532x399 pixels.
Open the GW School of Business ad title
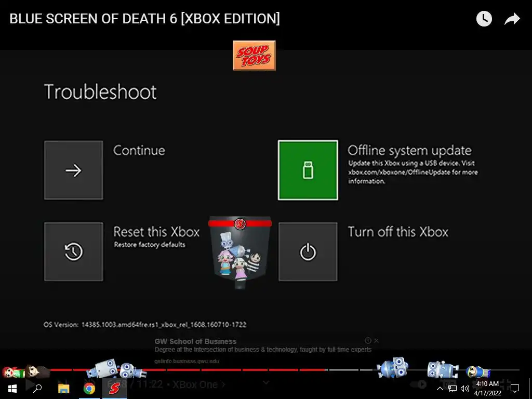point(195,341)
